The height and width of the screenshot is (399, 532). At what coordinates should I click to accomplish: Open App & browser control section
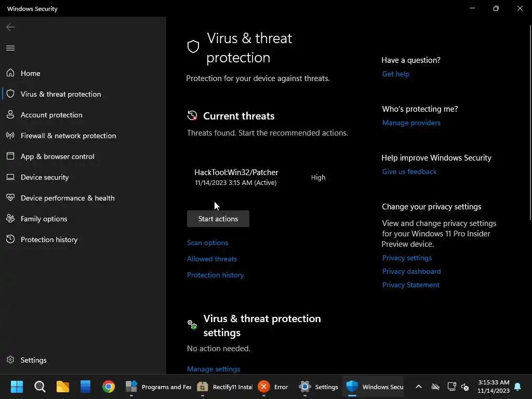pos(83,156)
